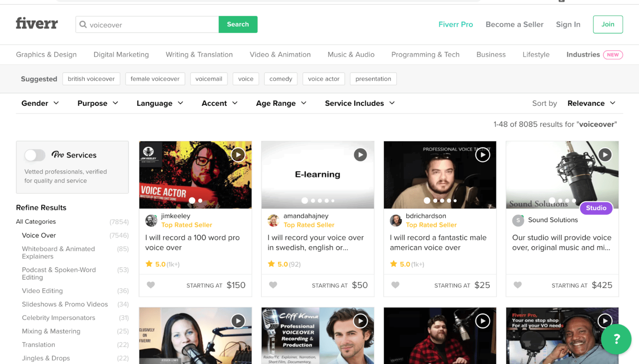Open jimkeeley's profile avatar

click(x=151, y=220)
